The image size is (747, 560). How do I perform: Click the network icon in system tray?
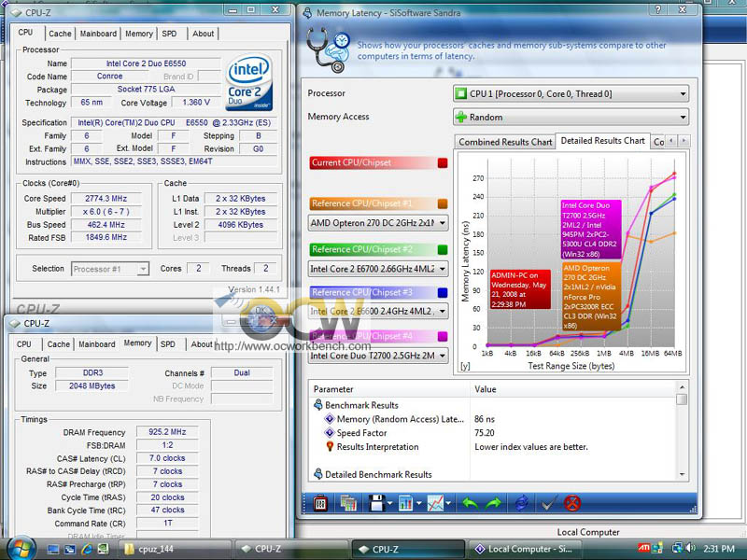(x=676, y=549)
